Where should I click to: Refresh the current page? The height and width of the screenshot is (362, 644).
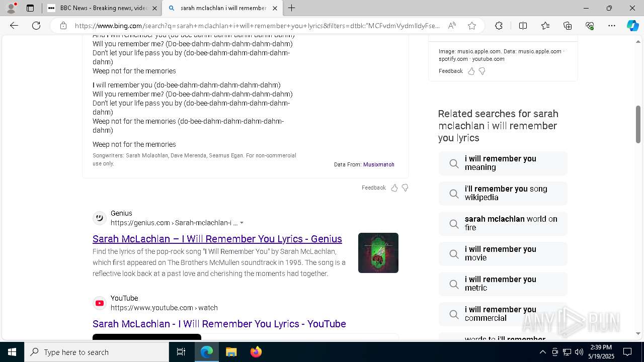pyautogui.click(x=36, y=26)
